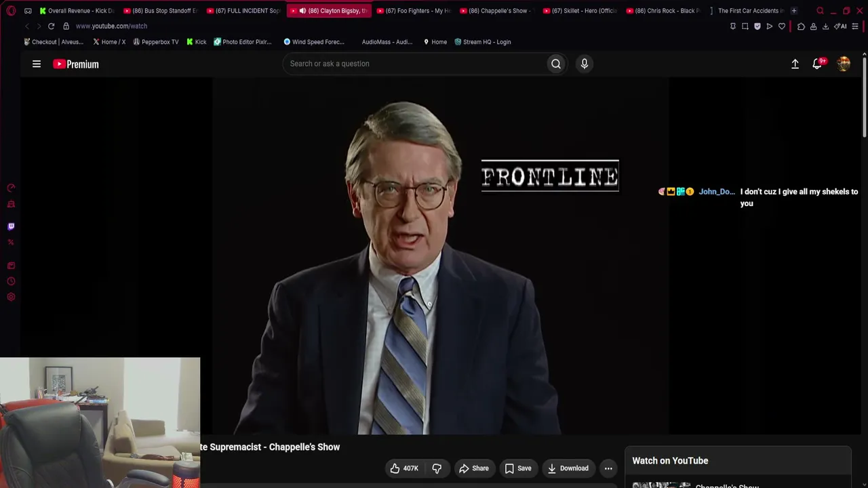Switch to Chappelle's Show tab

point(496,11)
